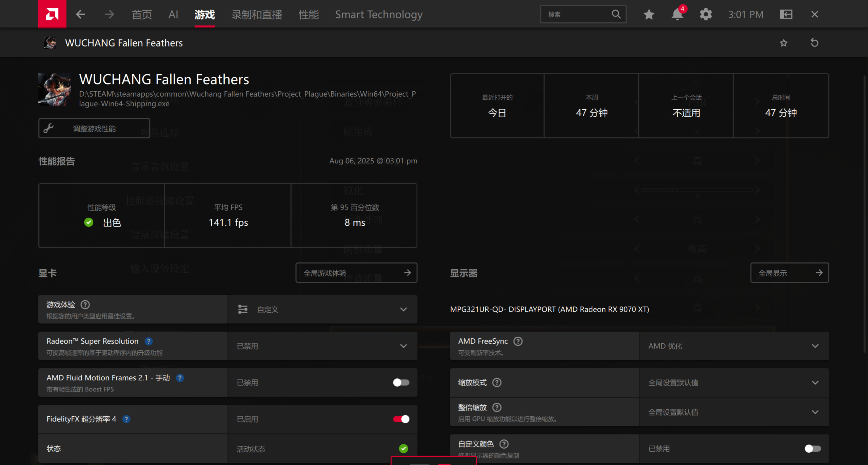Click 上一个会话 不适用 stat tile

coord(686,106)
